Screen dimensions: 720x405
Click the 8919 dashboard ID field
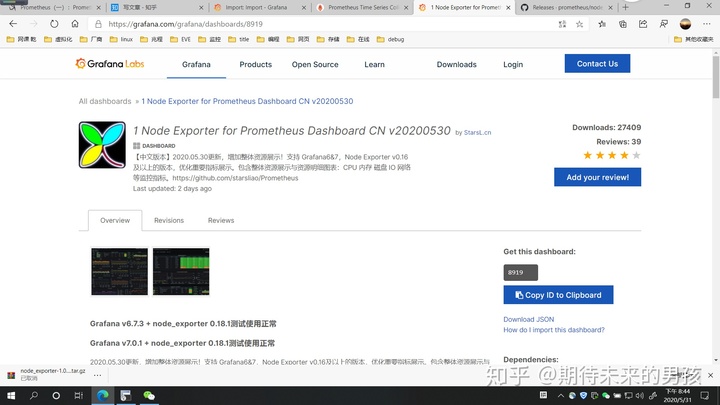tap(520, 272)
